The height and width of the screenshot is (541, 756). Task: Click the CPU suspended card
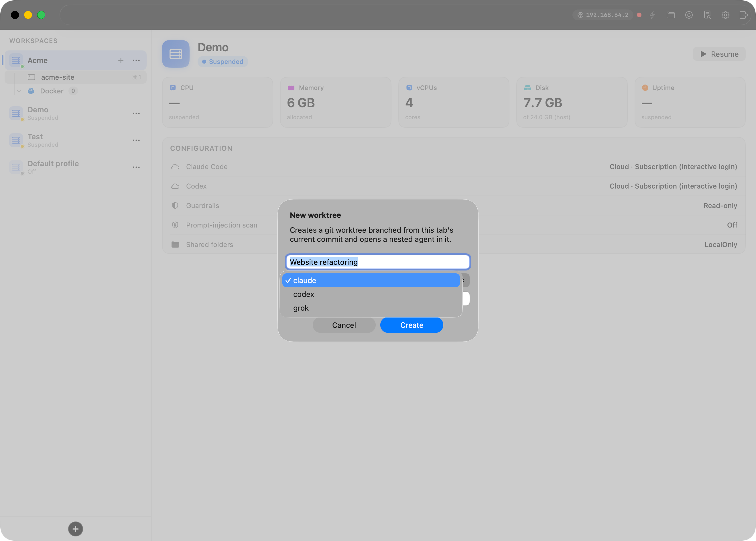coord(217,102)
